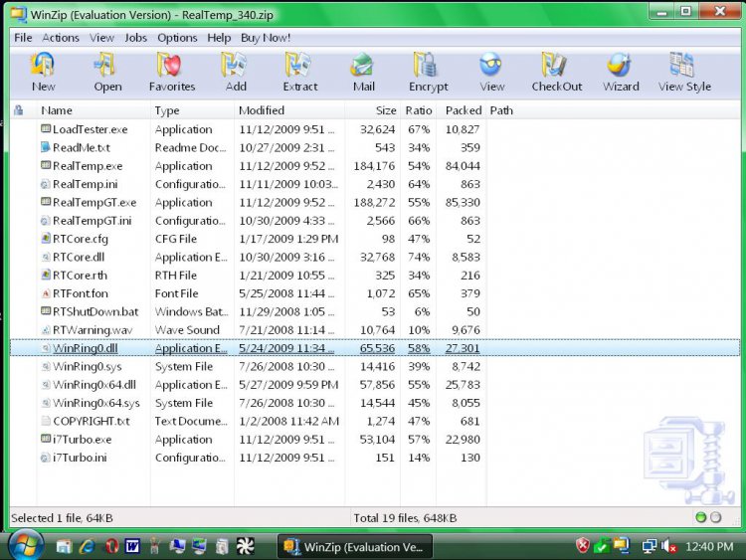Click the New archive toolbar icon
This screenshot has width=746, height=560.
43,65
